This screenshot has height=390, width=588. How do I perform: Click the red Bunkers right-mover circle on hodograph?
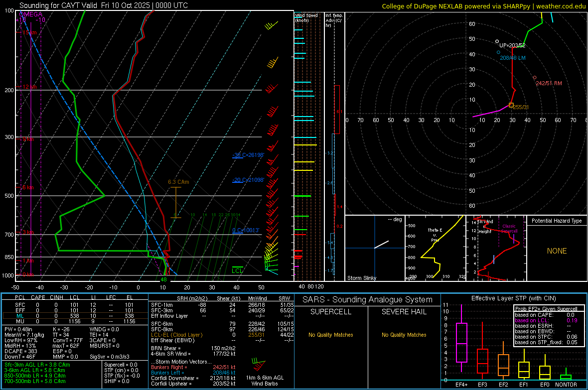(535, 78)
